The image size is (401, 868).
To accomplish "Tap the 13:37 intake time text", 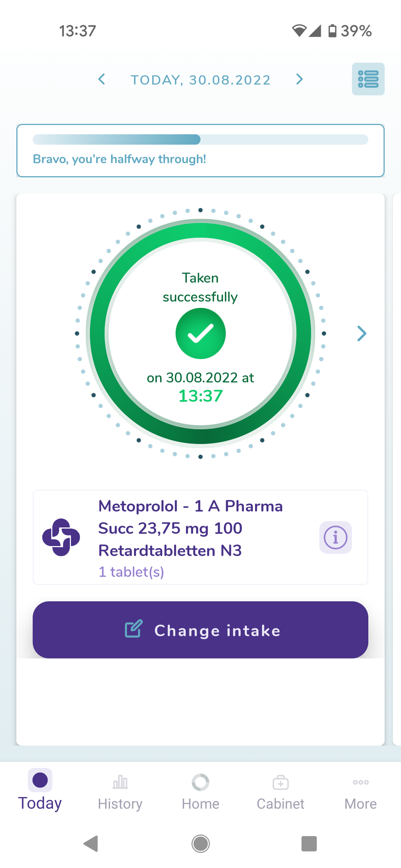I will [x=200, y=396].
